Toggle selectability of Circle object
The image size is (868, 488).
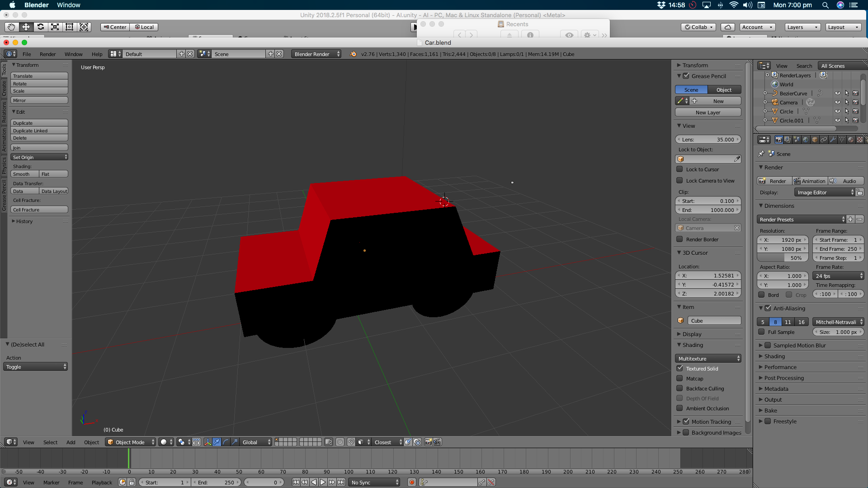[847, 112]
